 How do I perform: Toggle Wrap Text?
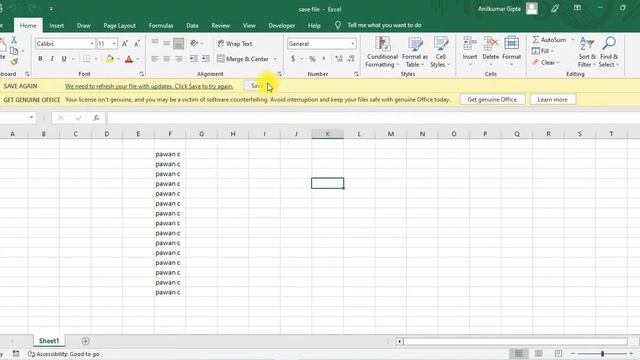click(x=235, y=44)
